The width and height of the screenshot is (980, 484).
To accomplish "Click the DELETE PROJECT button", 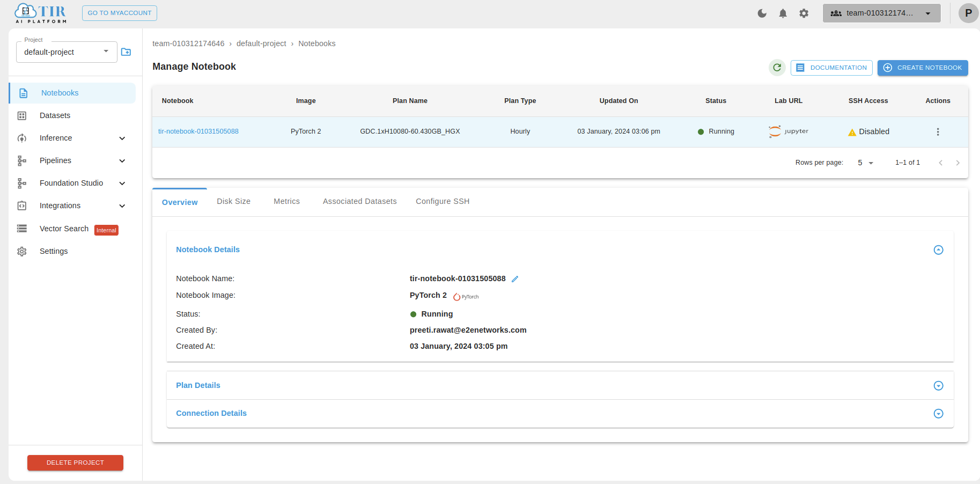I will (x=75, y=463).
